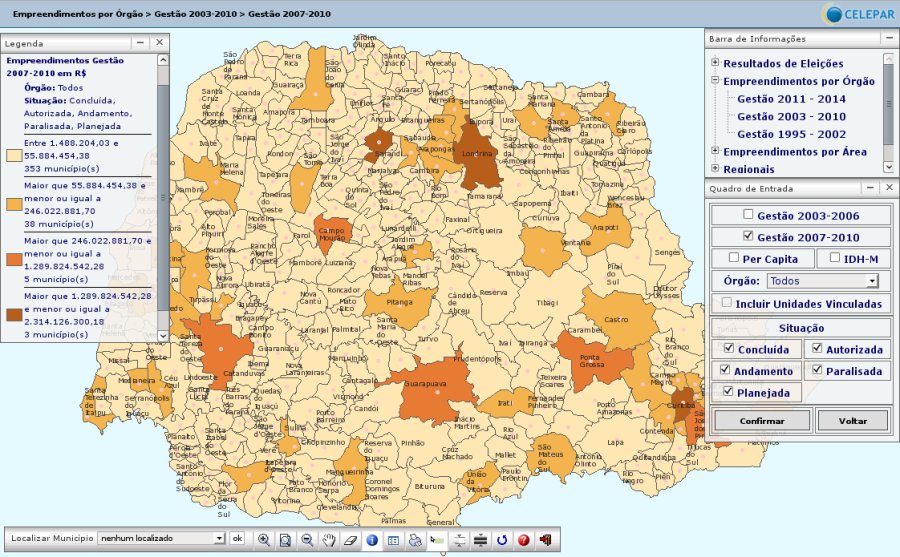Enable the Per Capita checkbox
The height and width of the screenshot is (557, 900).
pos(734,258)
